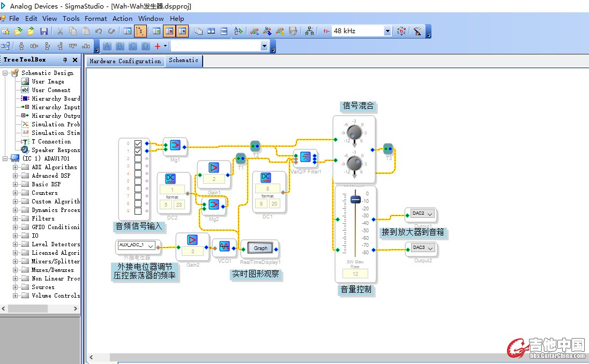Click the Gain1 amplifier block icon
589x364 pixels.
(214, 167)
